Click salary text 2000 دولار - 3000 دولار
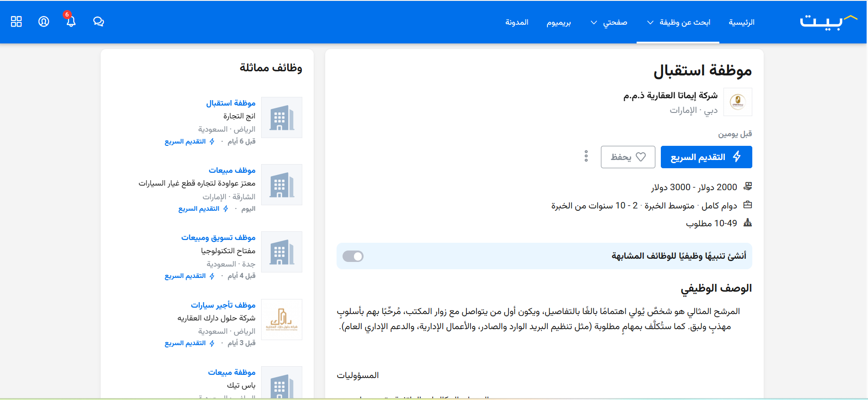This screenshot has width=868, height=400. pyautogui.click(x=694, y=187)
